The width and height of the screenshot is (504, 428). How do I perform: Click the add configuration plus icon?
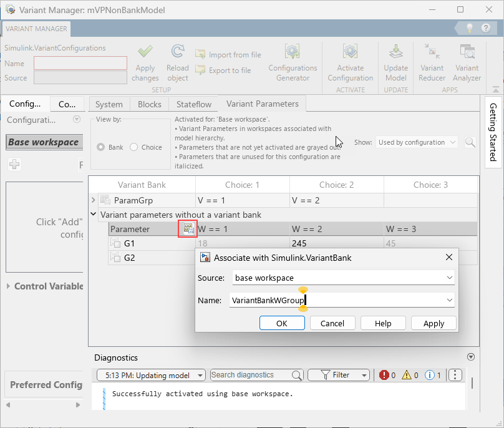tap(14, 164)
